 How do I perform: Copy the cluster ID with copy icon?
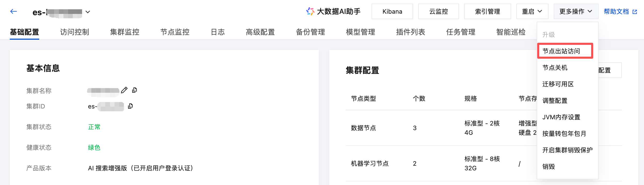coord(130,106)
